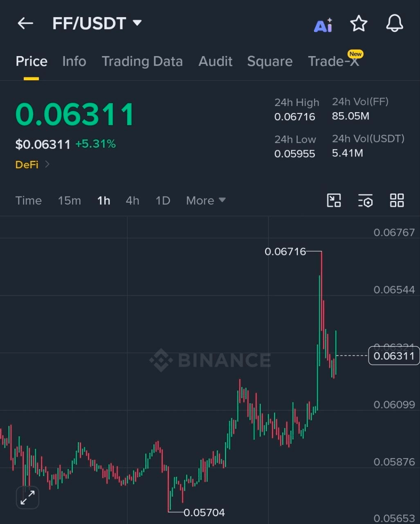This screenshot has width=420, height=524.
Task: Tap the back arrow icon
Action: coord(25,23)
